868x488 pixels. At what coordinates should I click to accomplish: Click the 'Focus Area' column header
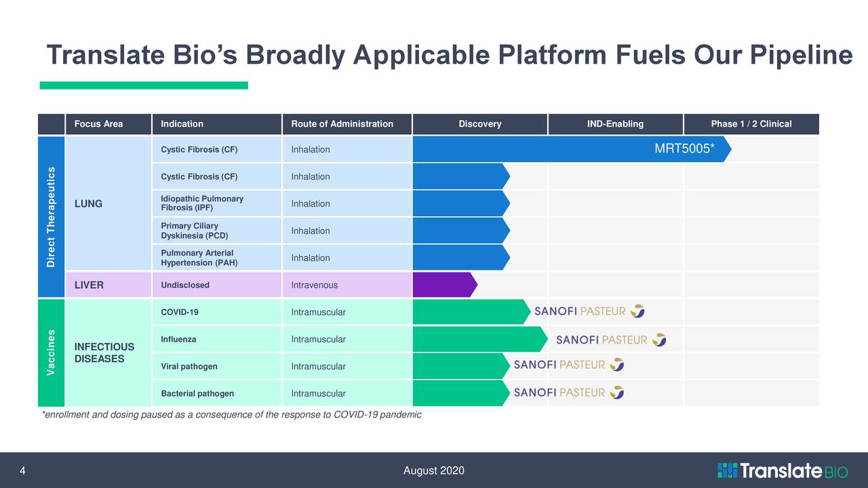108,124
